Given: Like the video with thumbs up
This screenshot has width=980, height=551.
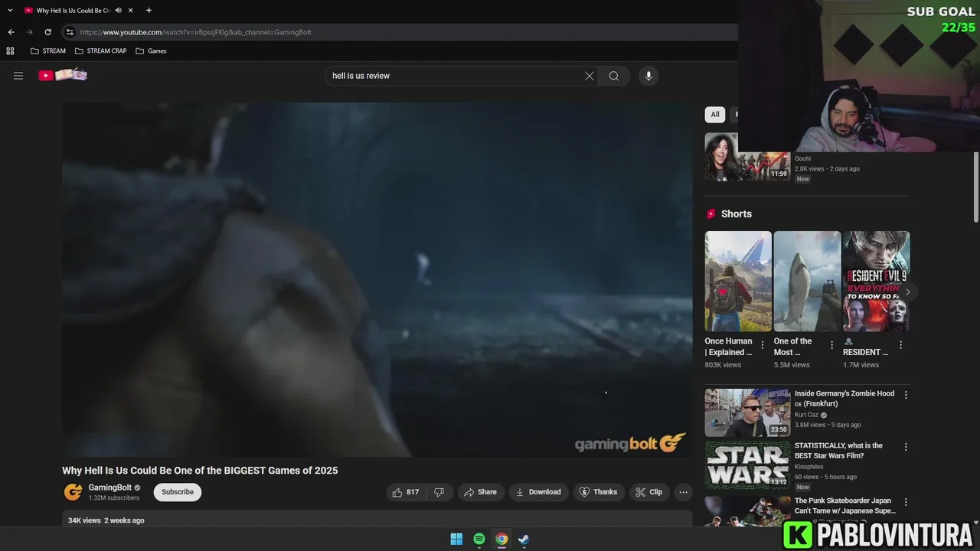Looking at the screenshot, I should click(x=406, y=492).
